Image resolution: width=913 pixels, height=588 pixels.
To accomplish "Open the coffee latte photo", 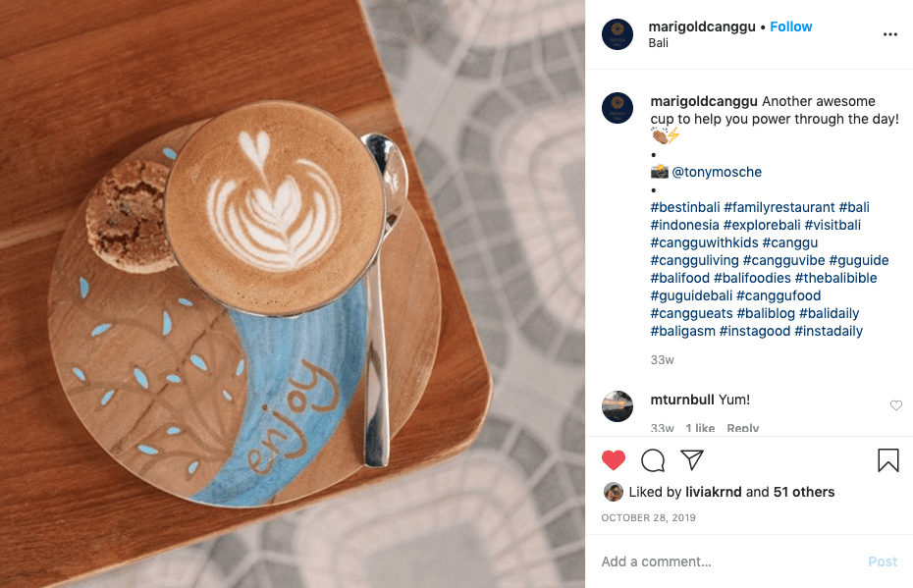I will 293,294.
